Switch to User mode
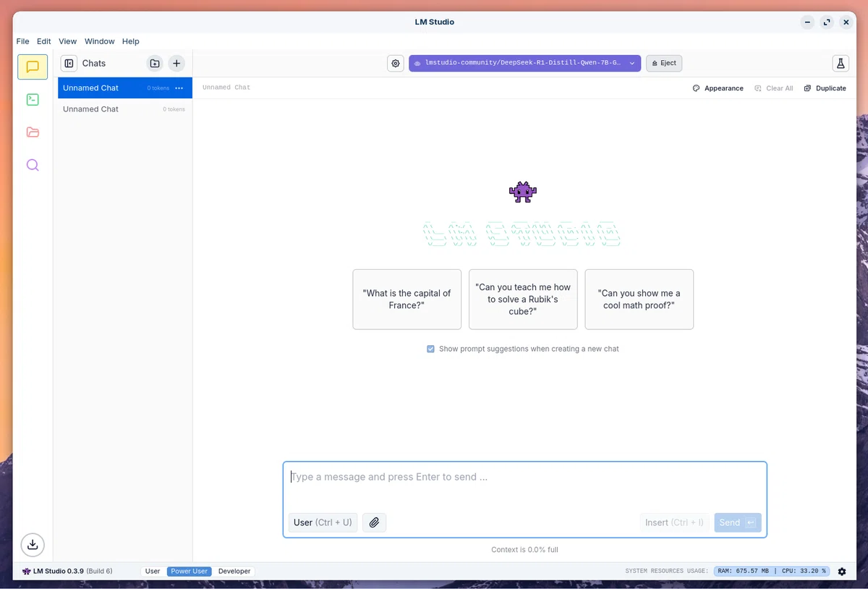The height and width of the screenshot is (589, 868). coord(153,572)
